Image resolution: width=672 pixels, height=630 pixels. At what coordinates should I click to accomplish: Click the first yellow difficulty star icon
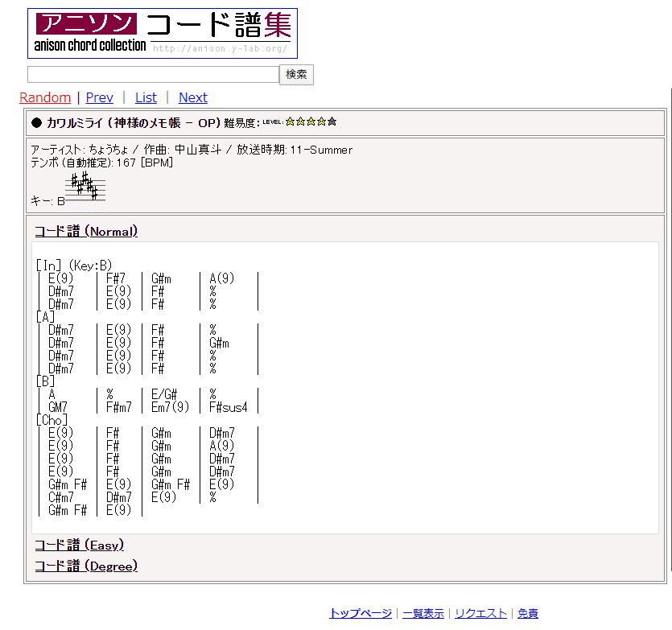click(290, 121)
